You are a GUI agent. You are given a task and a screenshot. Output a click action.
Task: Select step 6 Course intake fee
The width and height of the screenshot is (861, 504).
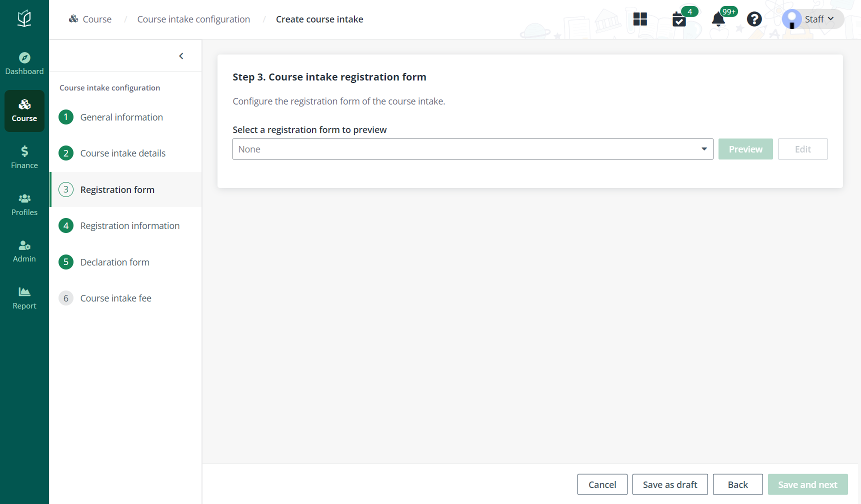[x=125, y=298]
